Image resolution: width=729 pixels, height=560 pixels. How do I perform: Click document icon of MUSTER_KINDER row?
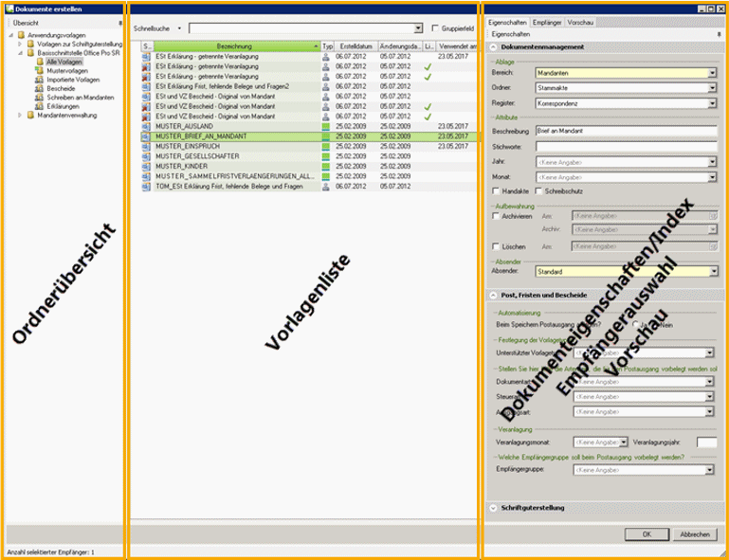click(147, 166)
